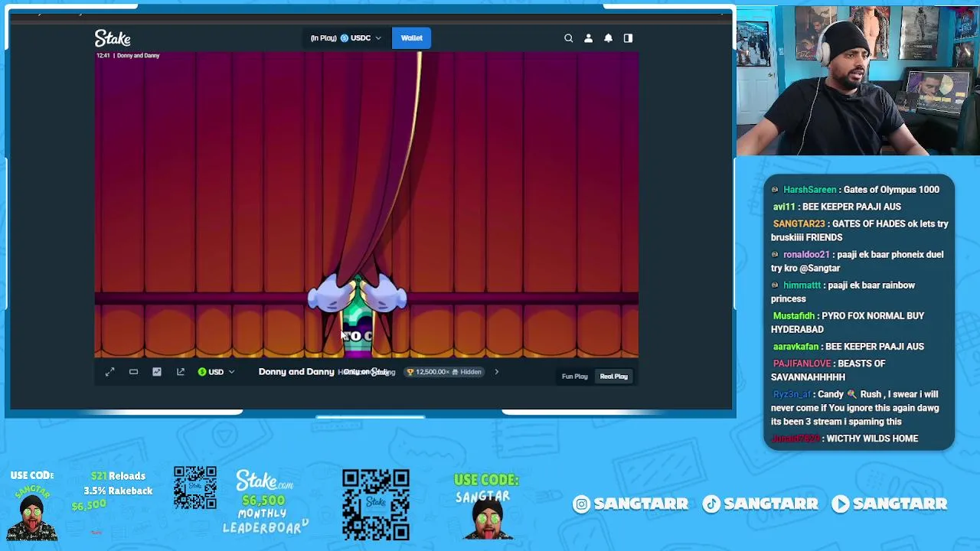Click Mustafidh's PYRO FOX chat message
This screenshot has width=980, height=551.
[848, 322]
